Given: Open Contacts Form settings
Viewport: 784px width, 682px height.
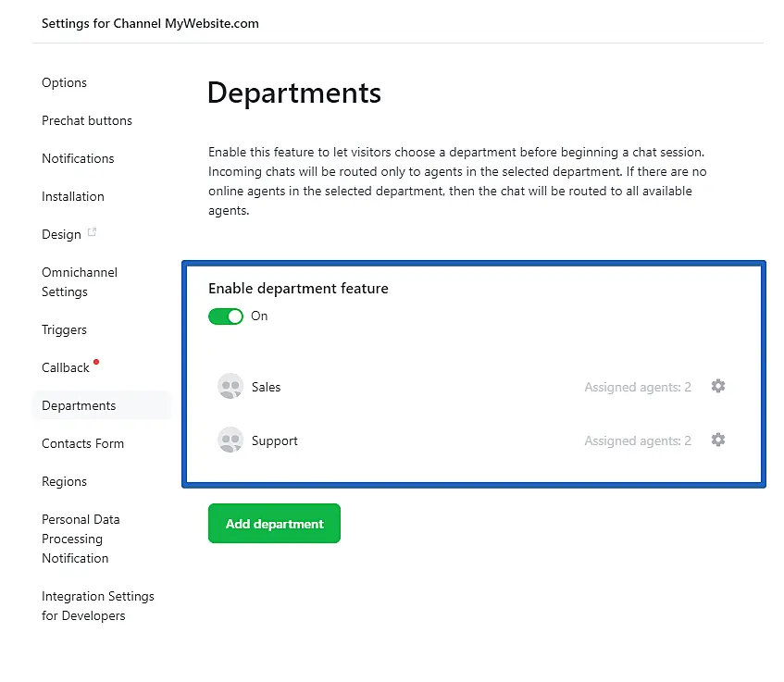Looking at the screenshot, I should pyautogui.click(x=82, y=443).
